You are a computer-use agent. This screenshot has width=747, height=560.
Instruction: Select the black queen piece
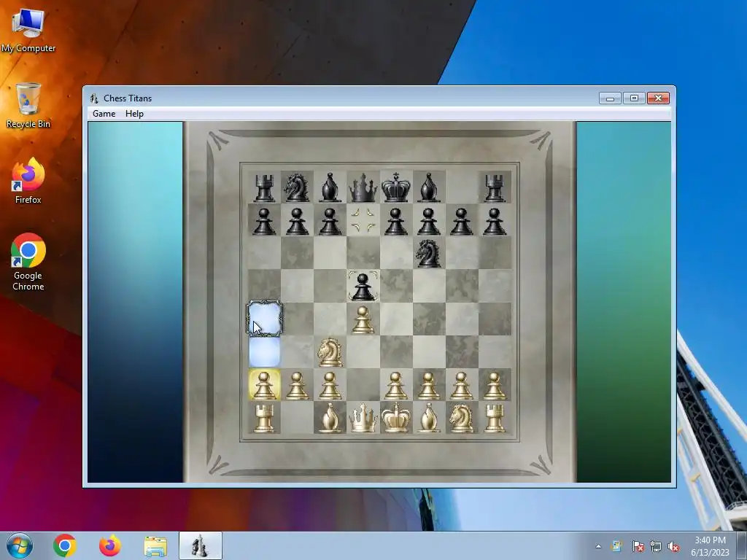point(363,187)
